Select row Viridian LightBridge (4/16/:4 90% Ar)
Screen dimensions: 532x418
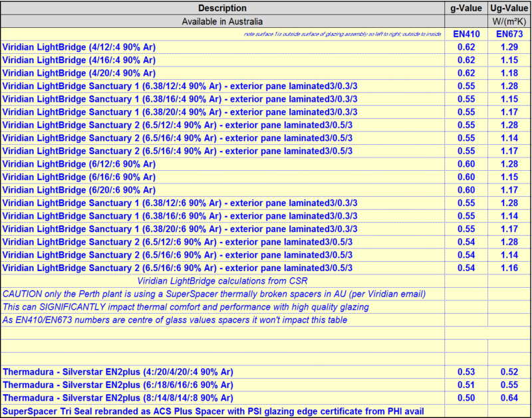(x=265, y=60)
